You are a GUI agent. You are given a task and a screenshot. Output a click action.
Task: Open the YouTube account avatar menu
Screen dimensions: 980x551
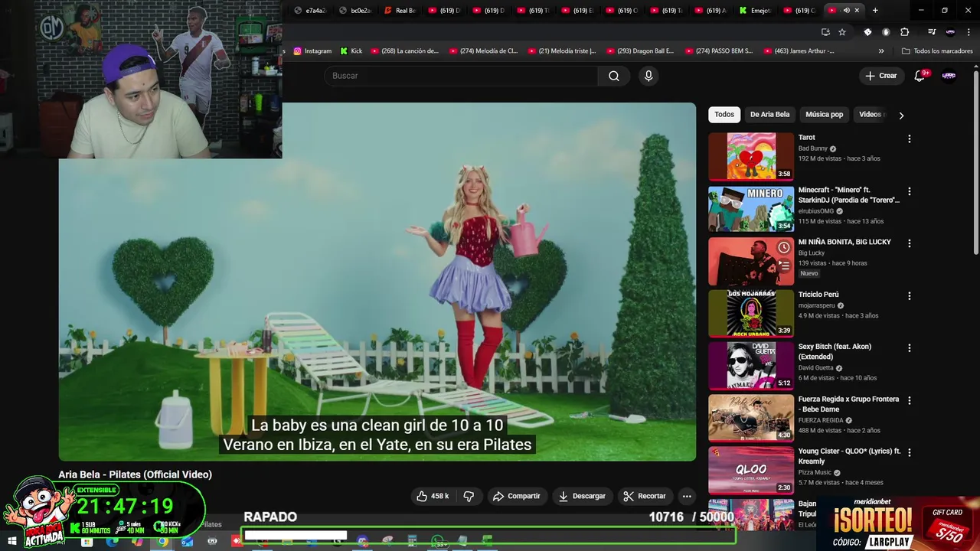[949, 76]
